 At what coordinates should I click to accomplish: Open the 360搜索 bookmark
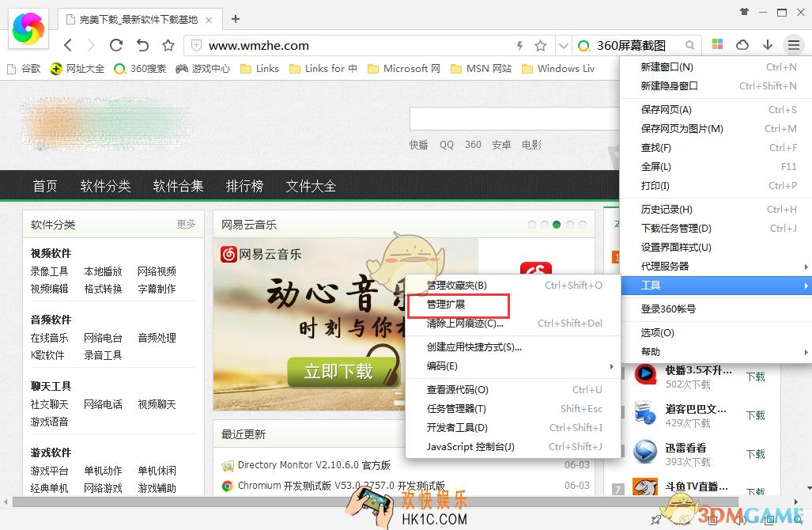pyautogui.click(x=140, y=68)
